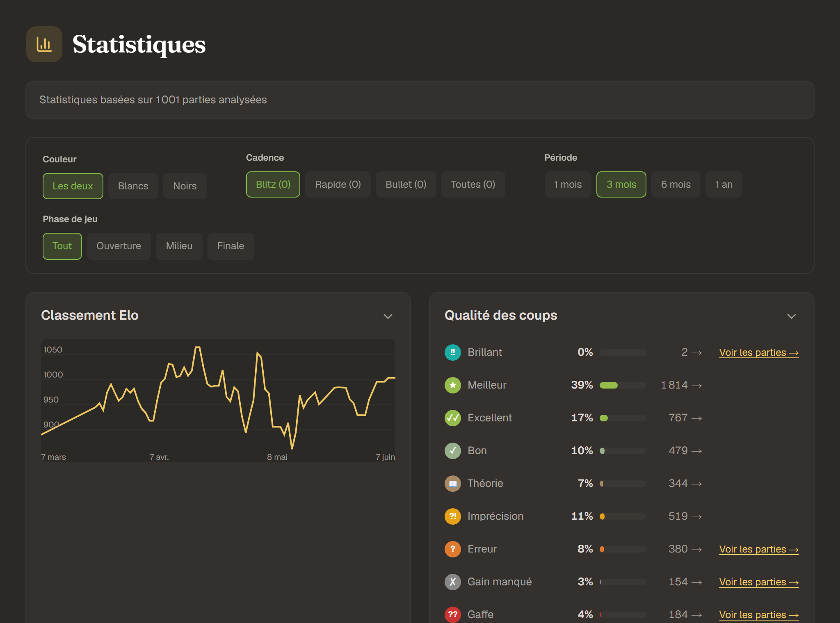Click the arrow next to Meilleur count 1 814
Screen dimensions: 840x623
coord(696,385)
